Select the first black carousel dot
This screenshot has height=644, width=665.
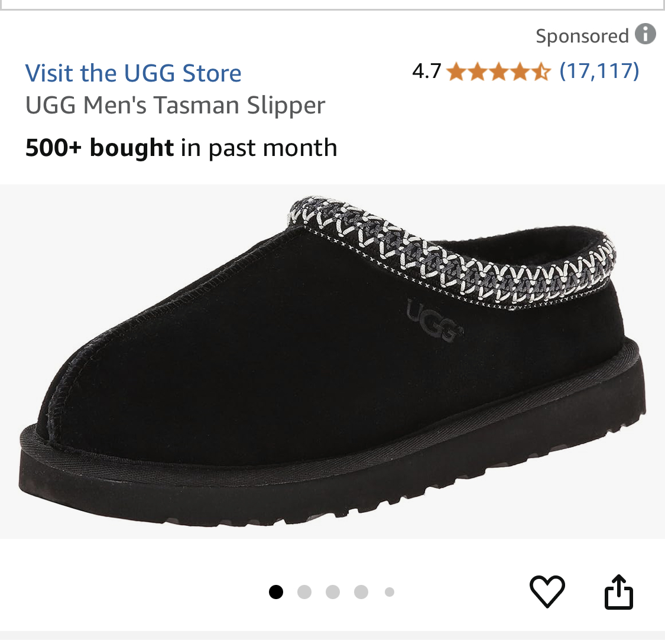coord(276,592)
